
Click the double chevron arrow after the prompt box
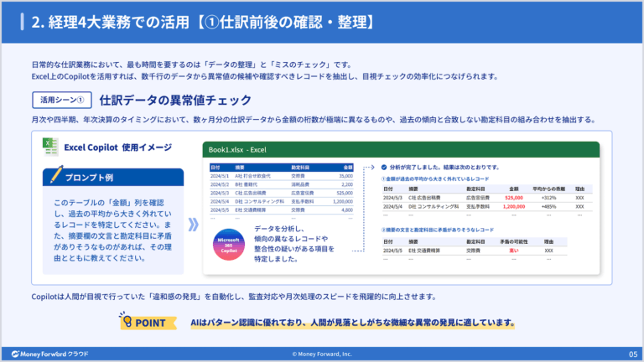click(194, 225)
